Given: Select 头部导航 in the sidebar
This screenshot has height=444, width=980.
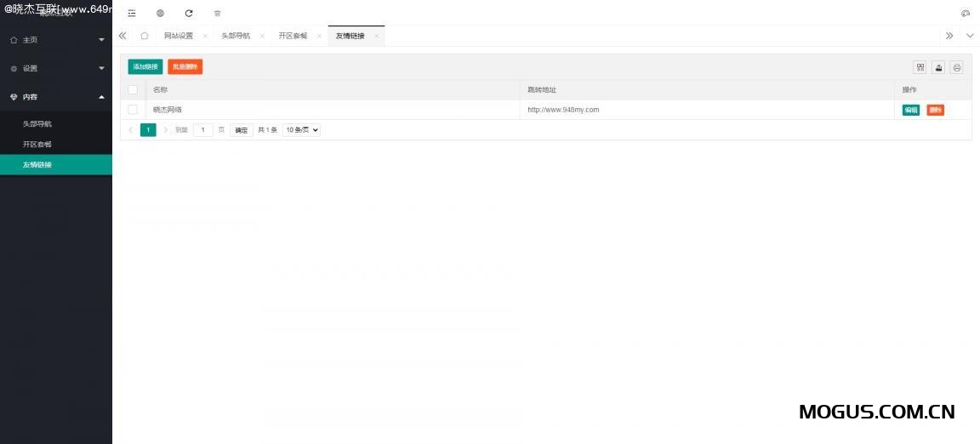Looking at the screenshot, I should (x=37, y=124).
